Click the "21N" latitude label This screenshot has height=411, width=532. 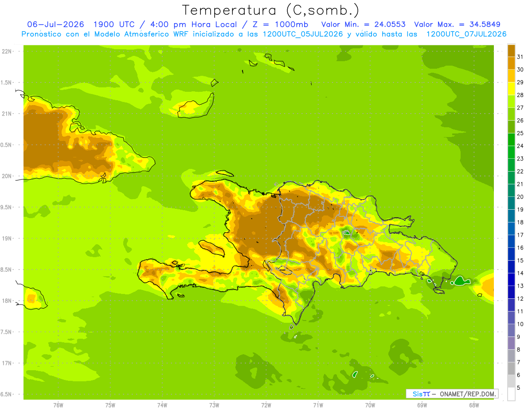pyautogui.click(x=7, y=114)
